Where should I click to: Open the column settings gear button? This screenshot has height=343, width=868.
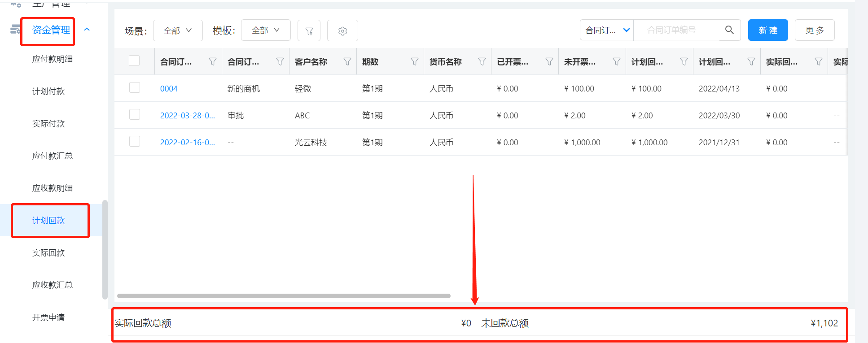[342, 30]
